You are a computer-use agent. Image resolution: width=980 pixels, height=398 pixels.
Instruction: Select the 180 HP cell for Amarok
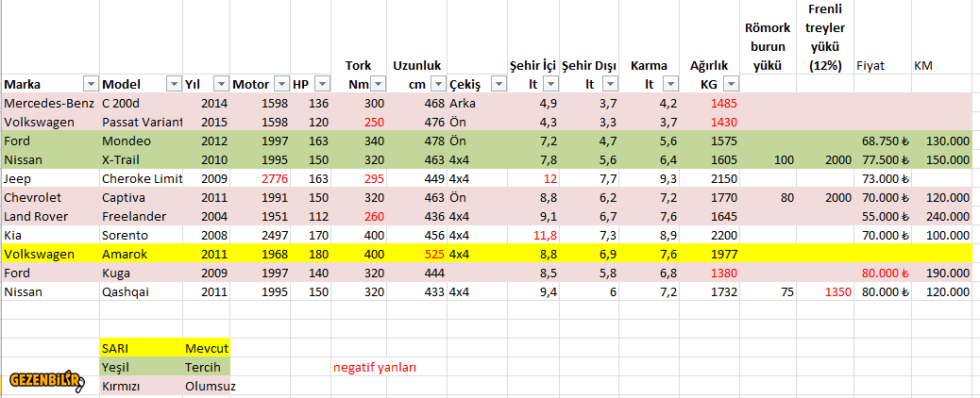coord(311,255)
